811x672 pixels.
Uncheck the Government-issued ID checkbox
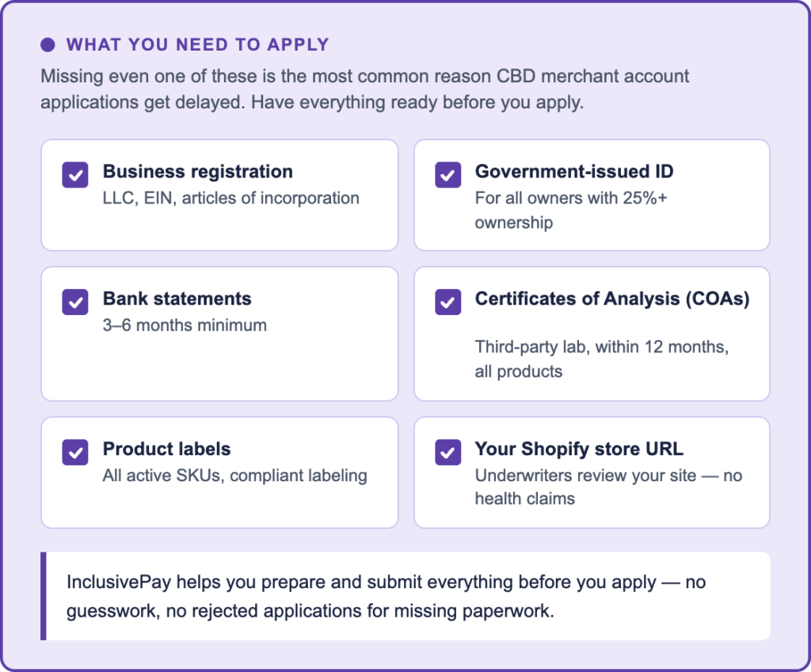(447, 175)
